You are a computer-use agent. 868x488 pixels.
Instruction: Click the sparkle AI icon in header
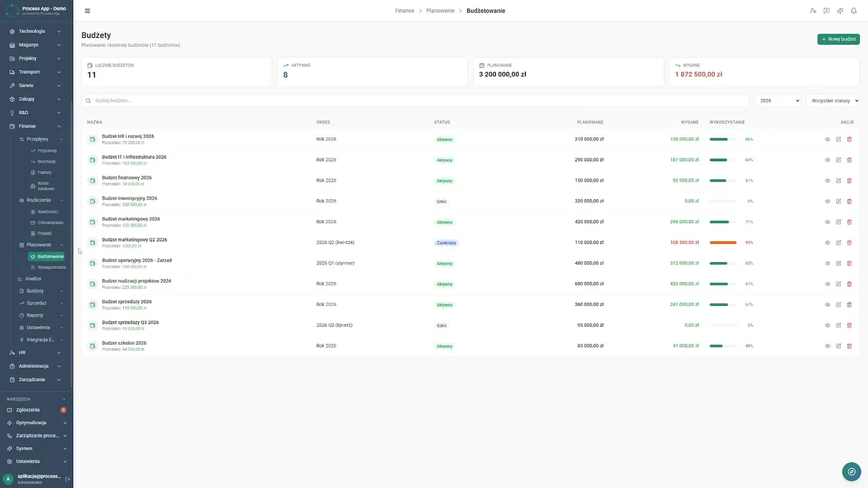pyautogui.click(x=840, y=11)
